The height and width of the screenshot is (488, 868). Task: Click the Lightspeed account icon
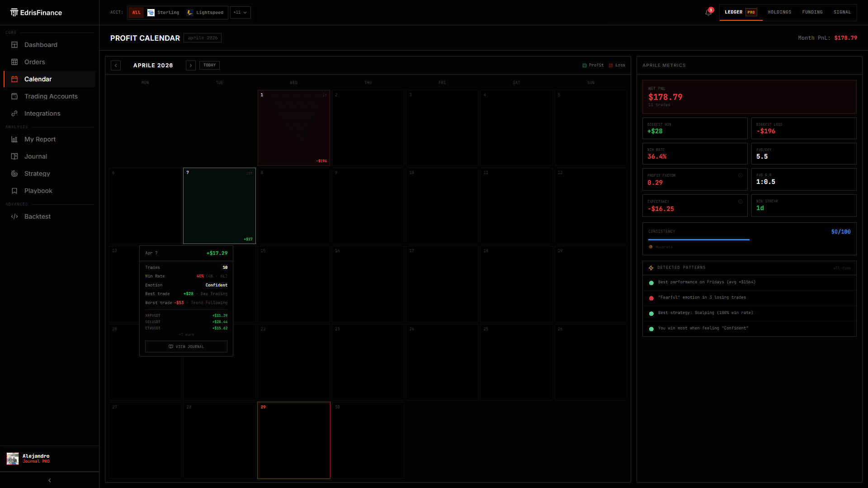[x=190, y=12]
